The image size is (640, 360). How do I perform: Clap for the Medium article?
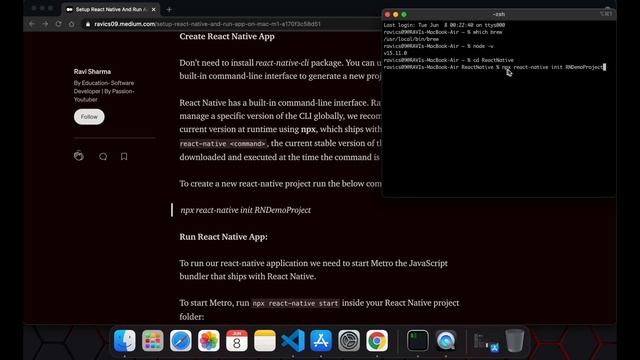79,156
